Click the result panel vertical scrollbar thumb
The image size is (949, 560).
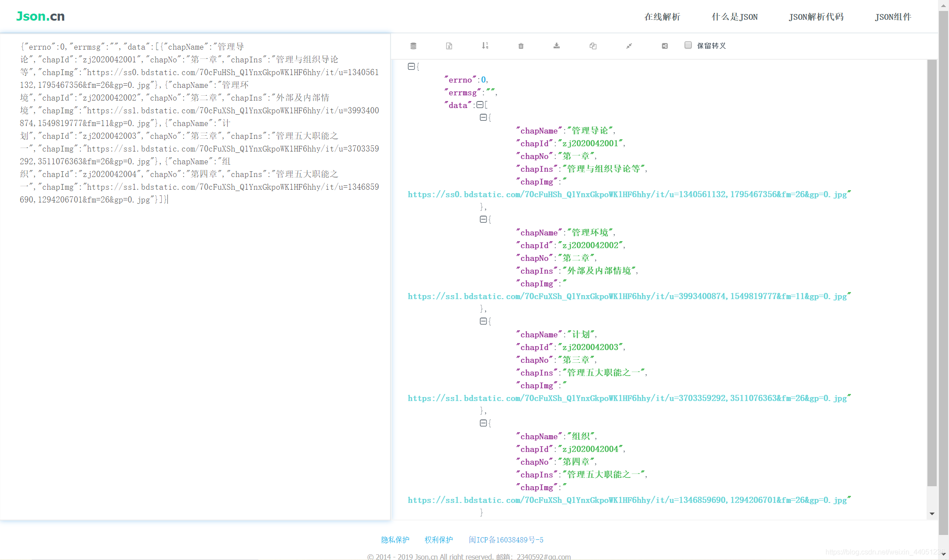(x=932, y=273)
